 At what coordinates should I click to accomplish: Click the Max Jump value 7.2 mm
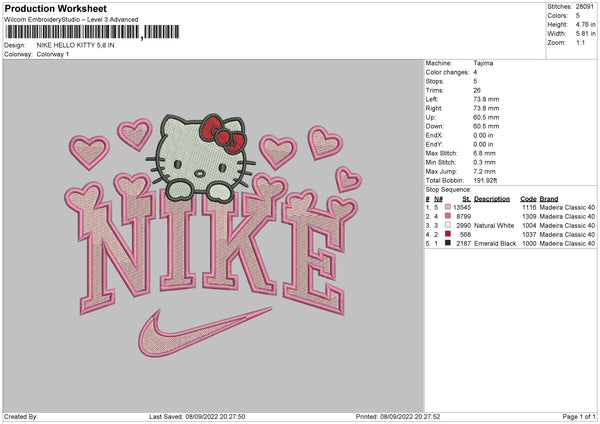click(x=484, y=171)
